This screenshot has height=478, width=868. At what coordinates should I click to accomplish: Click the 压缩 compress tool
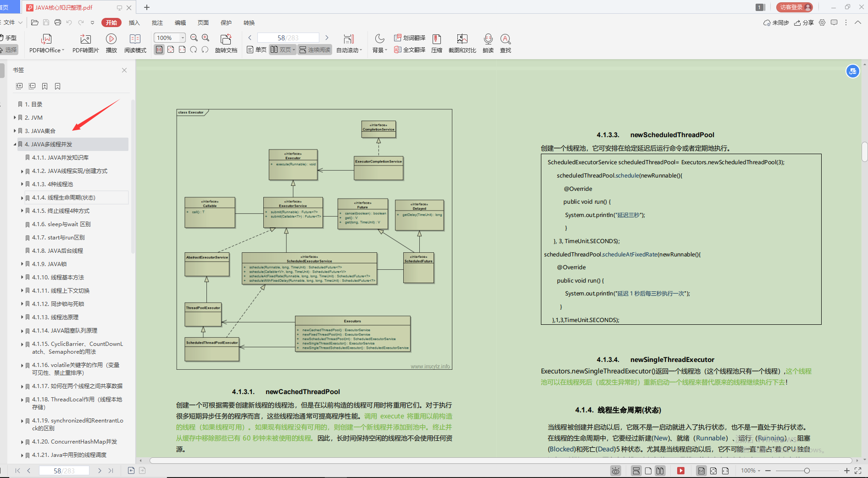coord(437,44)
